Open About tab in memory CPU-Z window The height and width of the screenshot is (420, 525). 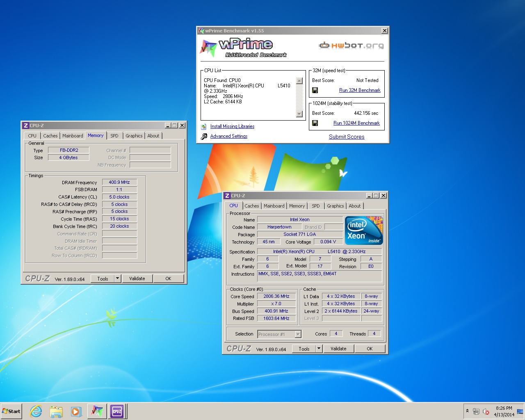153,136
